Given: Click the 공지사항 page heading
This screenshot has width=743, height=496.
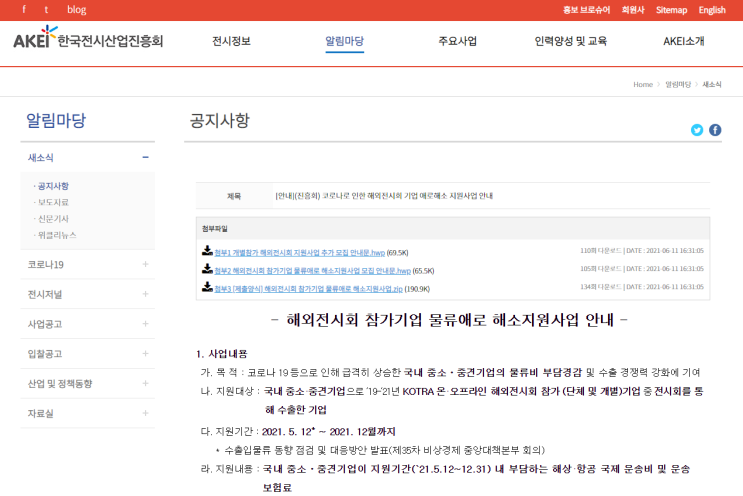Looking at the screenshot, I should coord(219,120).
